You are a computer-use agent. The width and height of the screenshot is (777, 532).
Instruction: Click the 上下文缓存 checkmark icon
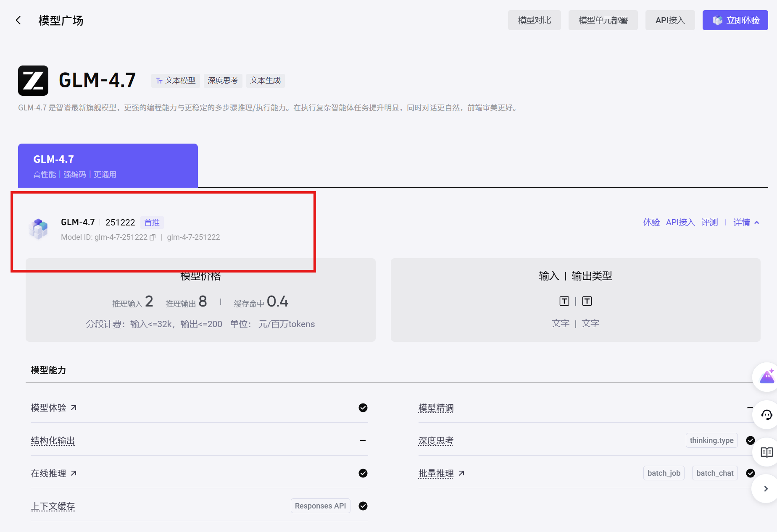click(x=363, y=506)
